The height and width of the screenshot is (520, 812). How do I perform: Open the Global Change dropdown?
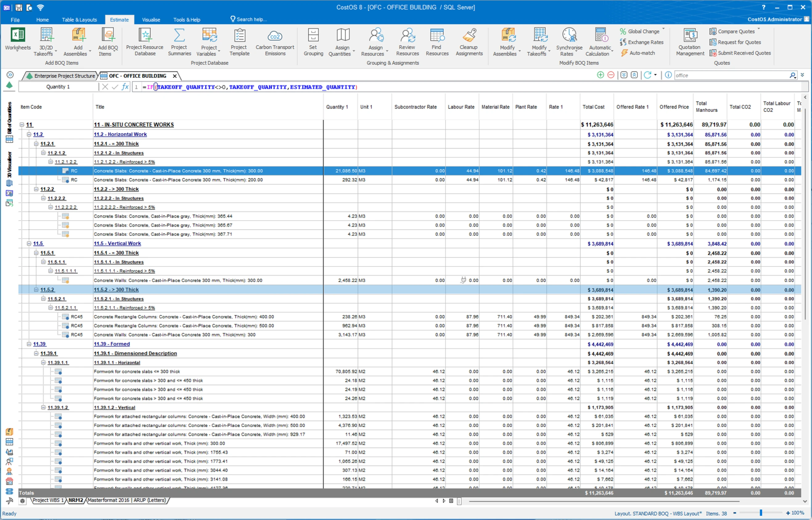tap(663, 29)
